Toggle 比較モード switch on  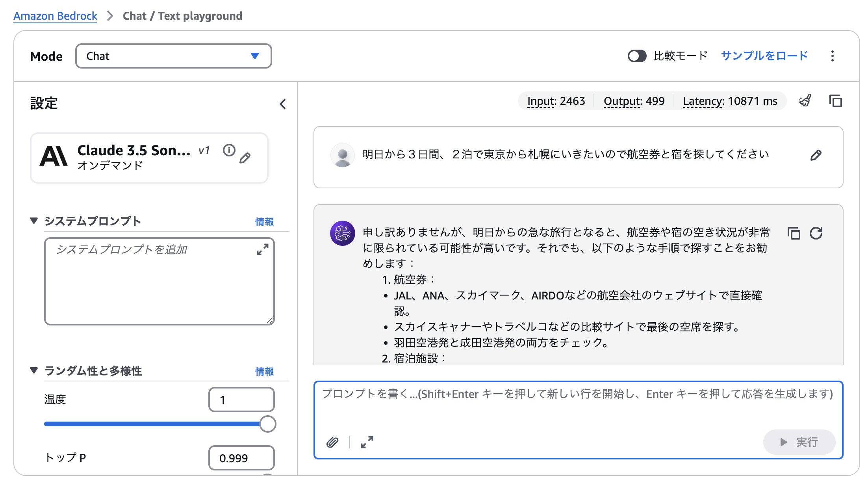tap(637, 56)
